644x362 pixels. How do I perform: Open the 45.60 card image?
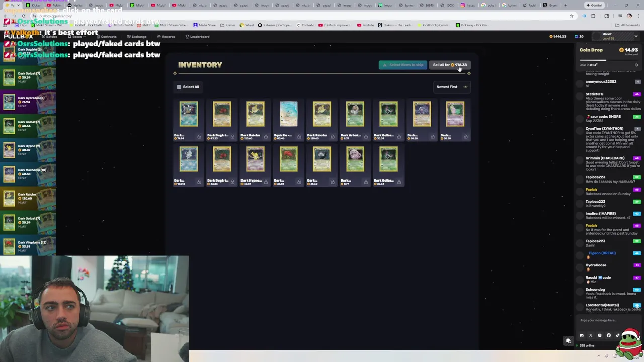(322, 159)
